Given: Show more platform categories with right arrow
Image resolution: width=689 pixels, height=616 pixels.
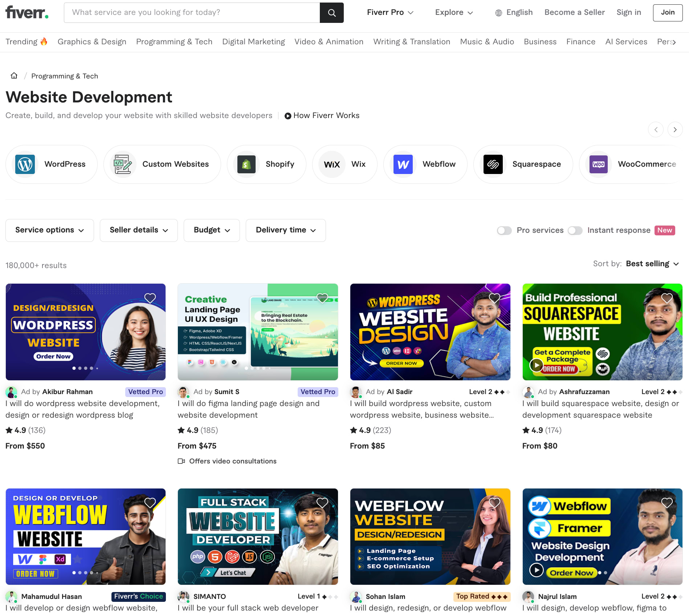Looking at the screenshot, I should click(x=675, y=130).
